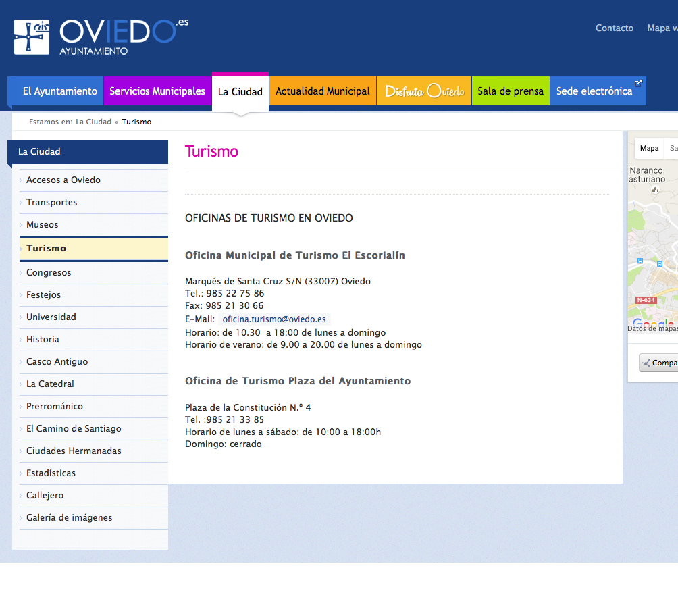The width and height of the screenshot is (678, 616).
Task: Click the Compartir share button
Action: pos(659,363)
